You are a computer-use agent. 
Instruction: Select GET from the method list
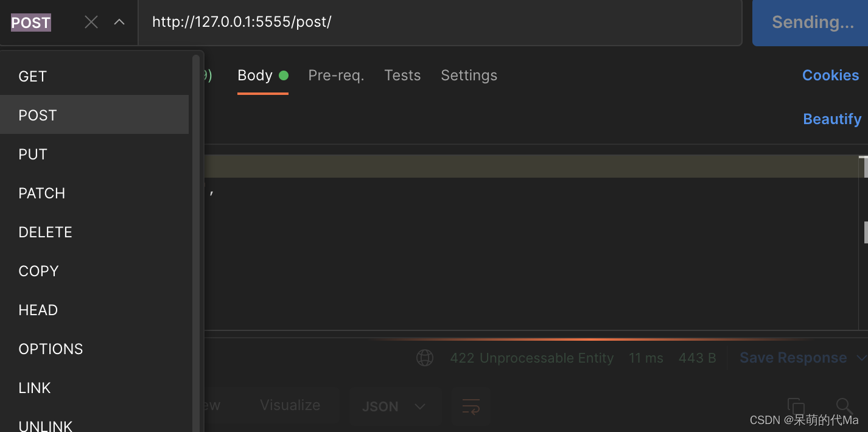(x=33, y=77)
